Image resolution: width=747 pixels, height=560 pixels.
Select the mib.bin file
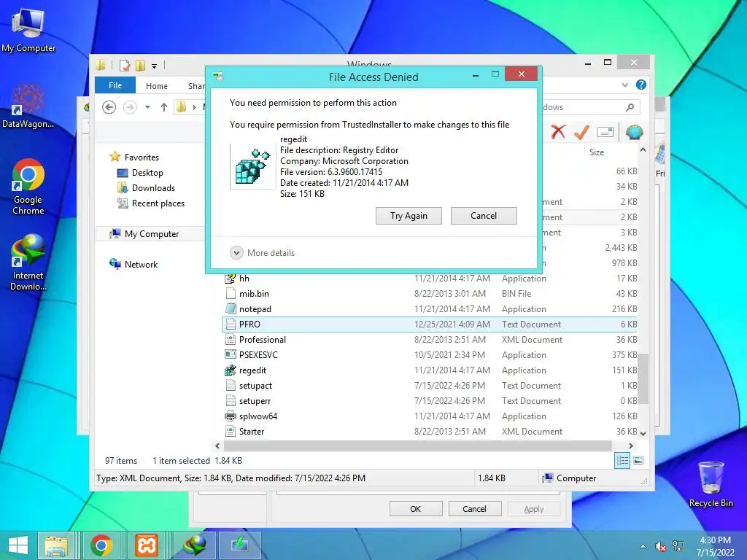(x=430, y=294)
